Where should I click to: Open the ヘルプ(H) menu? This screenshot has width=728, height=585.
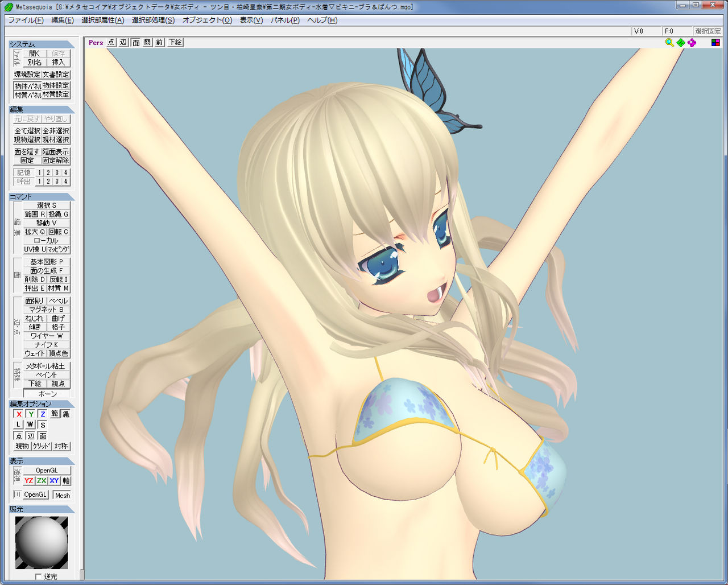[x=322, y=20]
